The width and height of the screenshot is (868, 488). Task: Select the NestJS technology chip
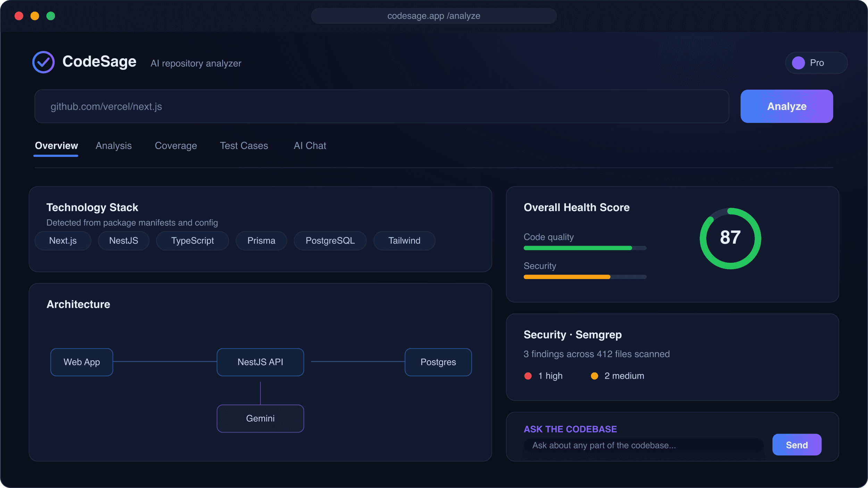tap(124, 241)
